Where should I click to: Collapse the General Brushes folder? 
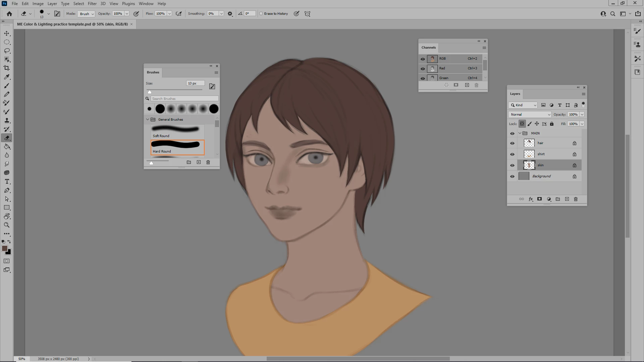click(148, 119)
